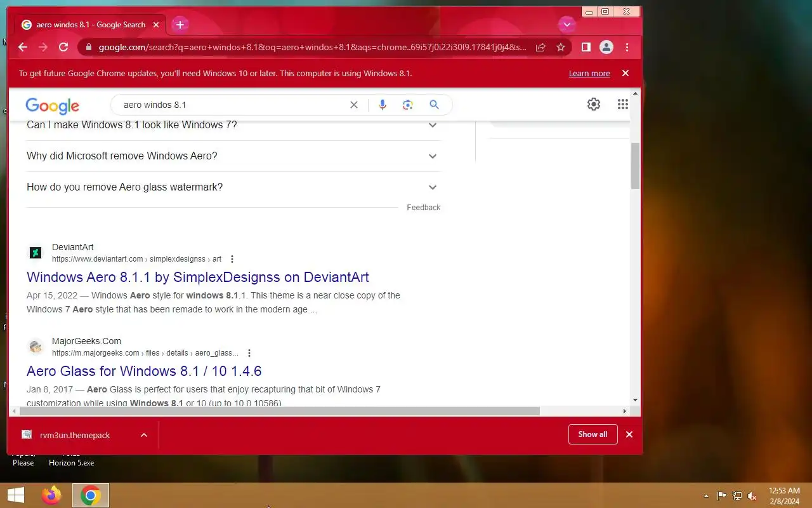Click Show all downloads button
The image size is (812, 508).
(x=593, y=434)
